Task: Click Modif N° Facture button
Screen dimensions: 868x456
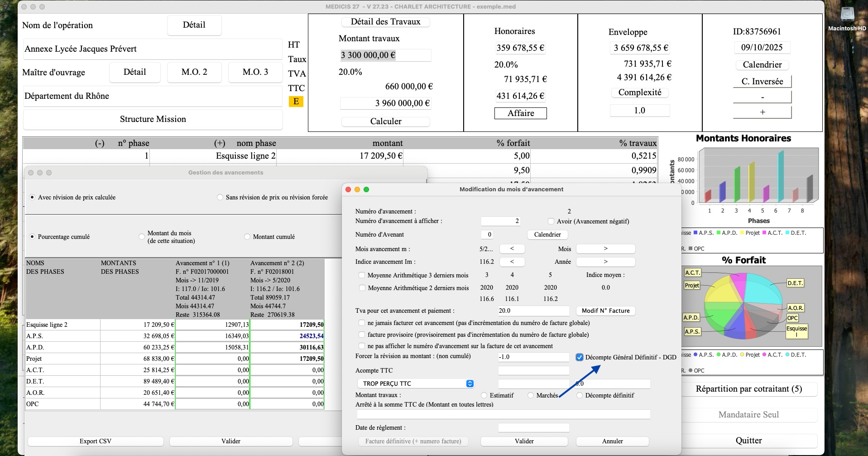Action: point(605,310)
